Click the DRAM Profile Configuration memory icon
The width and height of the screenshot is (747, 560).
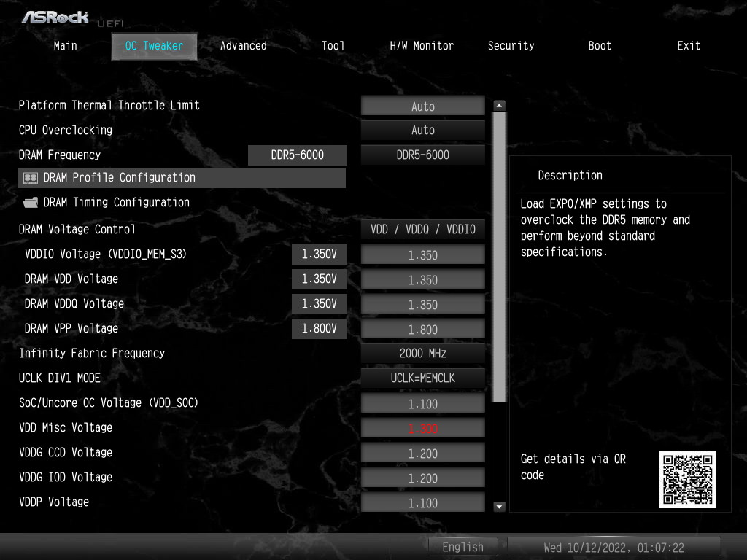coord(31,178)
